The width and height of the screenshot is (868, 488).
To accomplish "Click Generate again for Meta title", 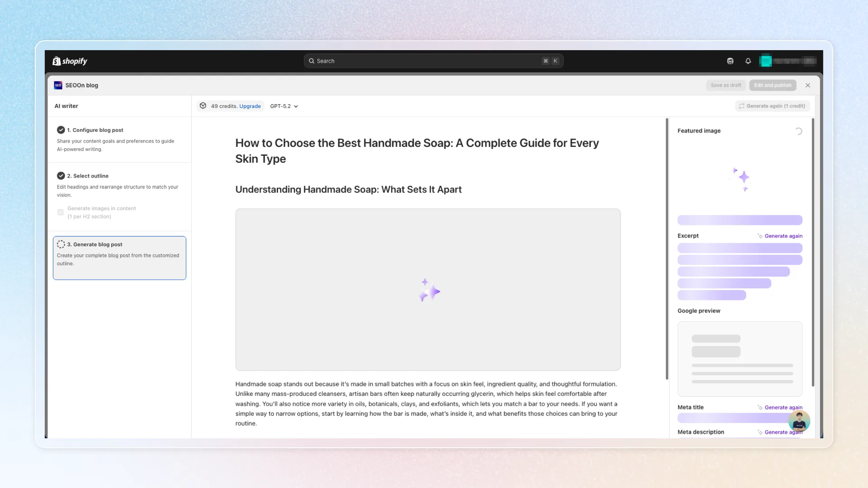I will pyautogui.click(x=780, y=408).
